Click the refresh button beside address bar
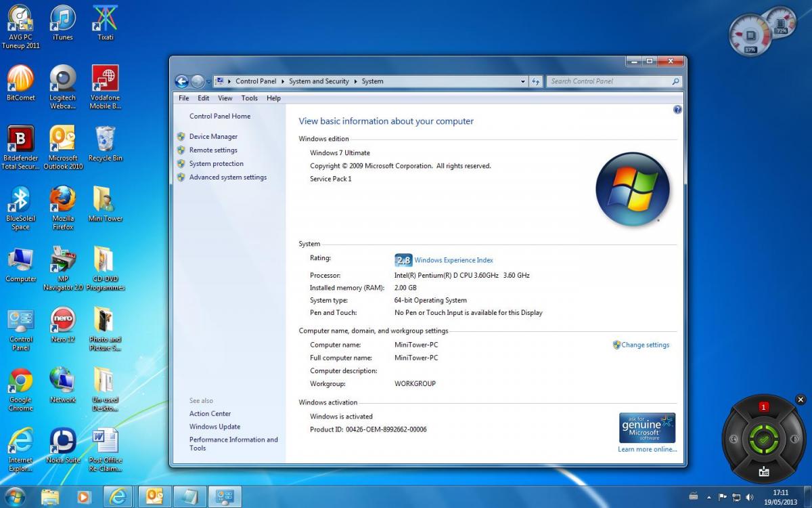The width and height of the screenshot is (812, 508). click(536, 81)
